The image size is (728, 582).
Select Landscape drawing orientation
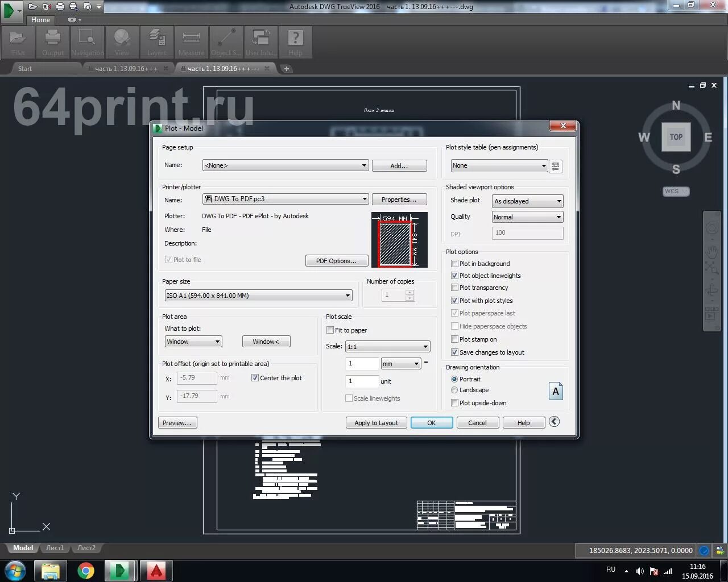point(454,390)
